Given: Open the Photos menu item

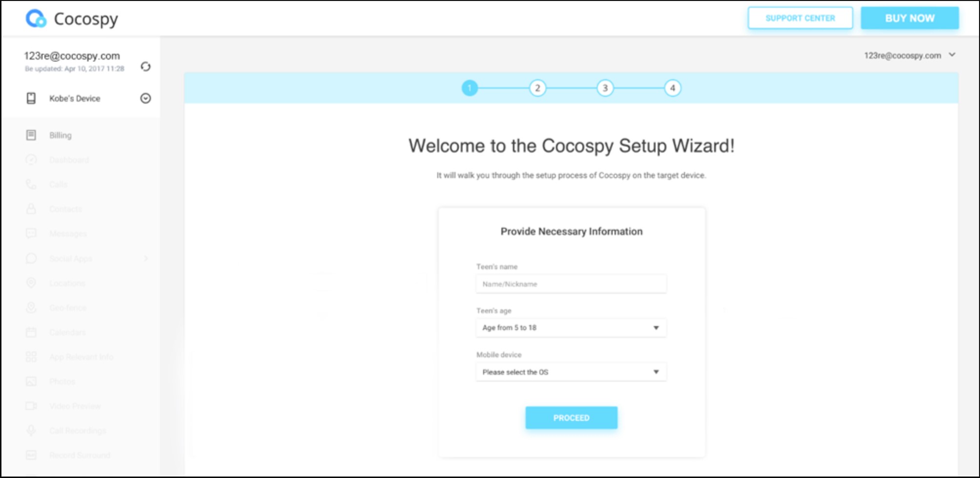Looking at the screenshot, I should tap(62, 381).
